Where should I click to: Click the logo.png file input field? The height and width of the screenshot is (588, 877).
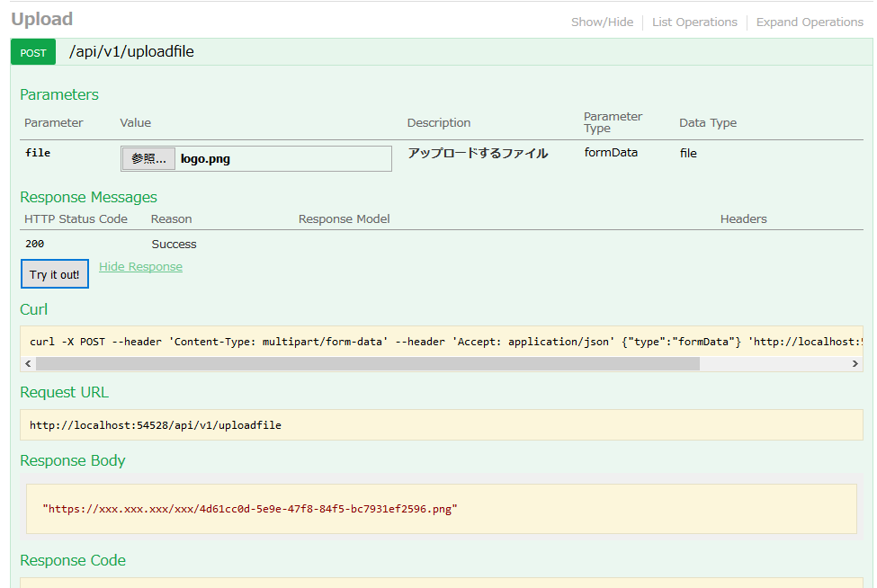(256, 159)
